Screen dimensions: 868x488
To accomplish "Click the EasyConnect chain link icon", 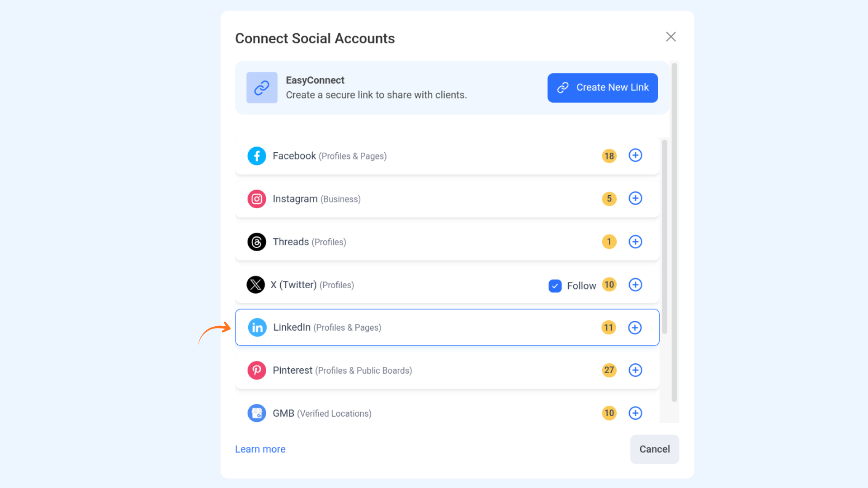I will (262, 88).
